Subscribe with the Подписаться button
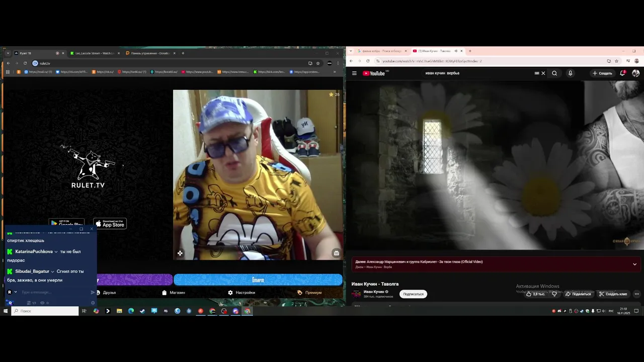Image resolution: width=644 pixels, height=362 pixels. (413, 294)
